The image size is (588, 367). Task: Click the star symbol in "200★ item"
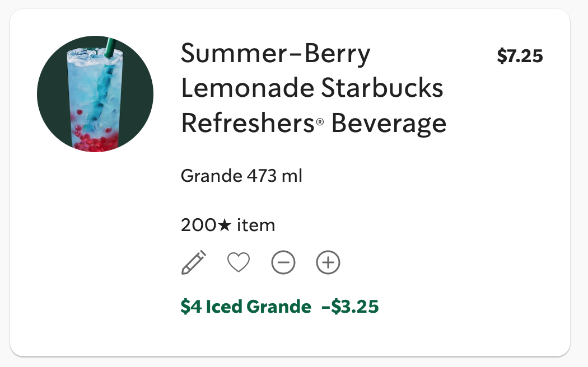pos(224,225)
